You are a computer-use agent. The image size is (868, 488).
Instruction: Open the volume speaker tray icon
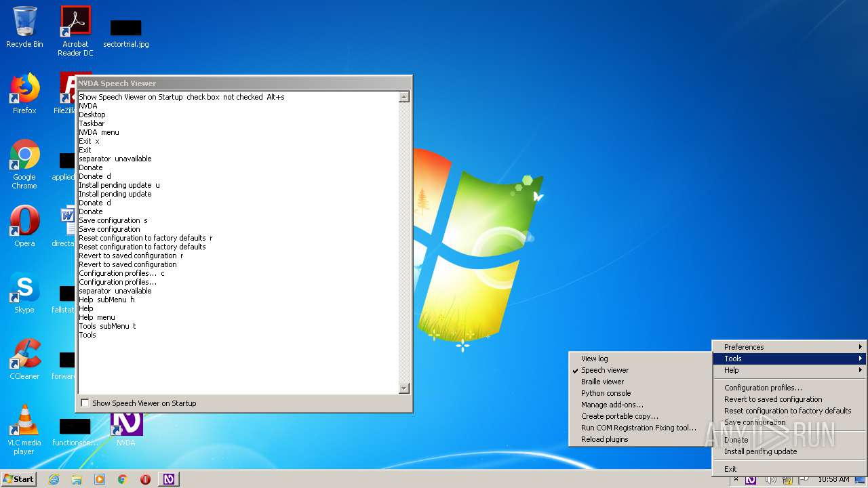770,479
